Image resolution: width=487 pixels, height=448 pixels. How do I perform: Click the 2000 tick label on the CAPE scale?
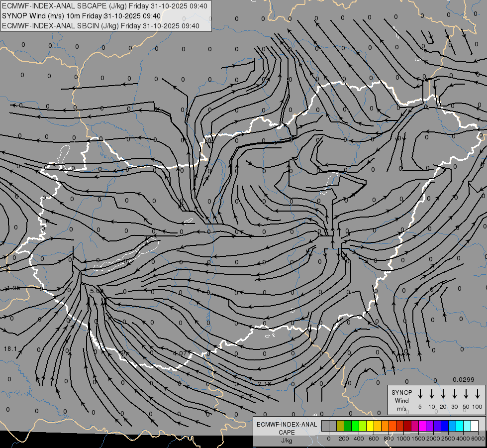pyautogui.click(x=433, y=439)
